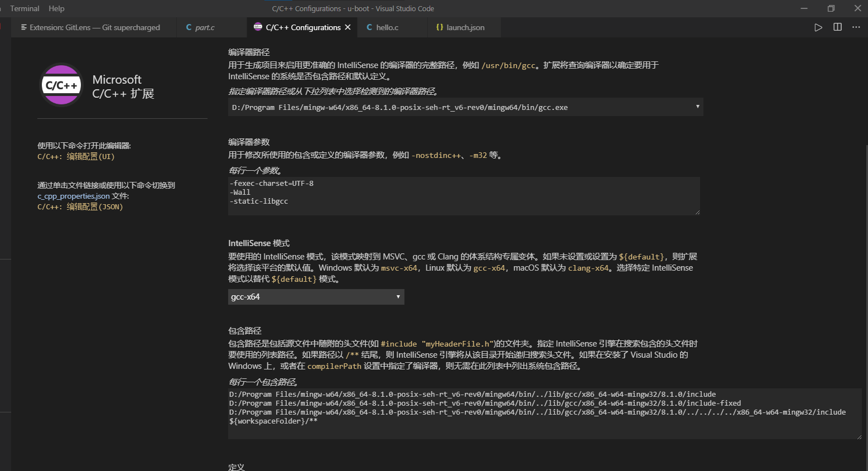Close the C/C++ Configurations tab
Viewport: 868px width, 471px height.
(348, 27)
